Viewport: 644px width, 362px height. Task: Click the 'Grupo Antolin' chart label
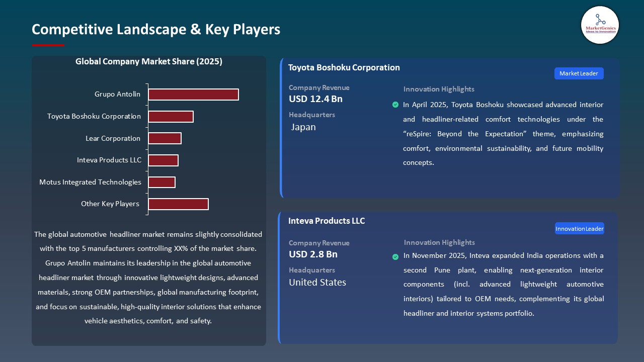point(118,94)
